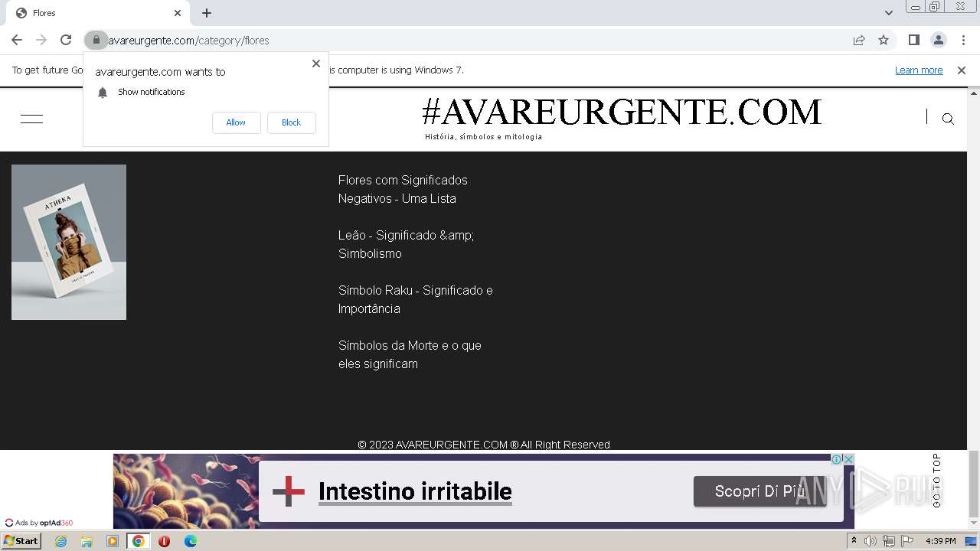Close the banner ad with X

(848, 459)
